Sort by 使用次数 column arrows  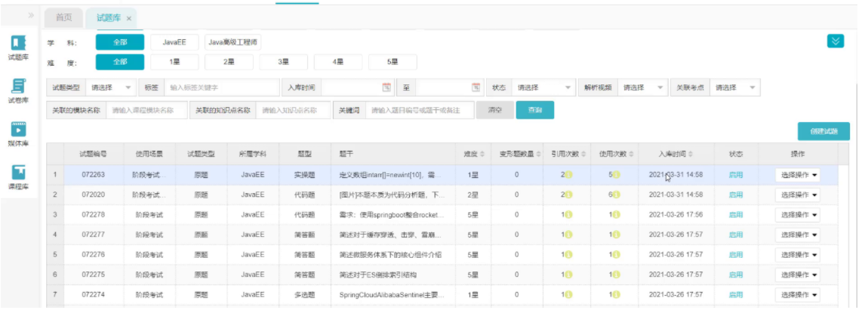coord(630,155)
